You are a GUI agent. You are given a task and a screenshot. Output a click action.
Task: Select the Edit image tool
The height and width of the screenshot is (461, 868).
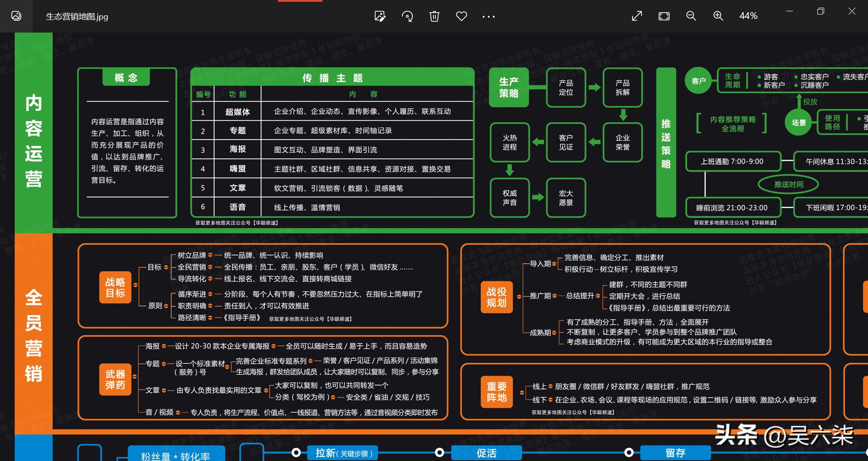coord(380,16)
